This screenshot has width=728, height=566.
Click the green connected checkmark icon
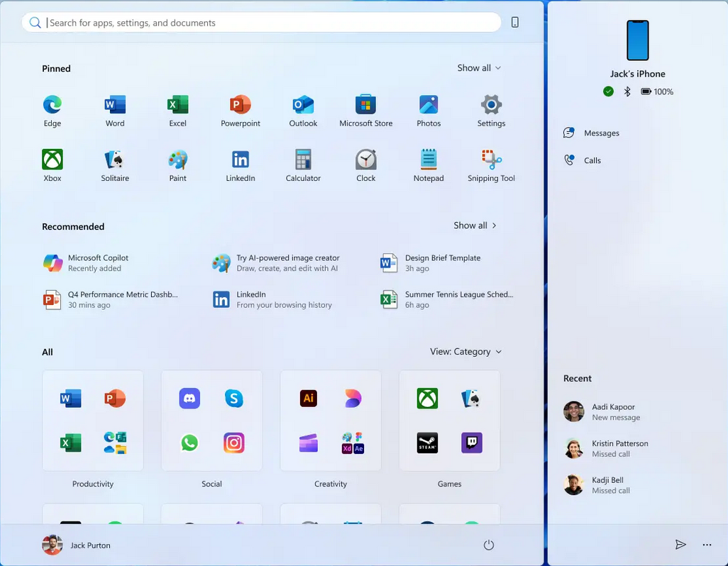(608, 91)
